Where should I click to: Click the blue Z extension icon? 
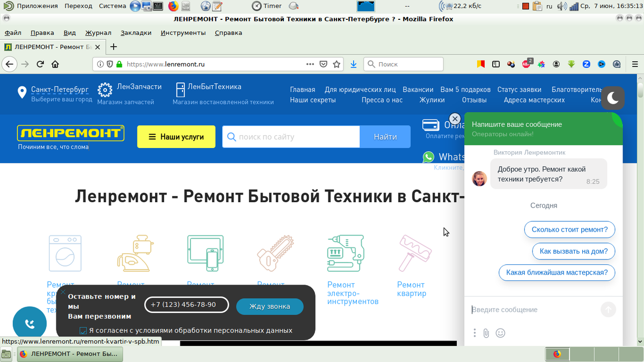(587, 64)
